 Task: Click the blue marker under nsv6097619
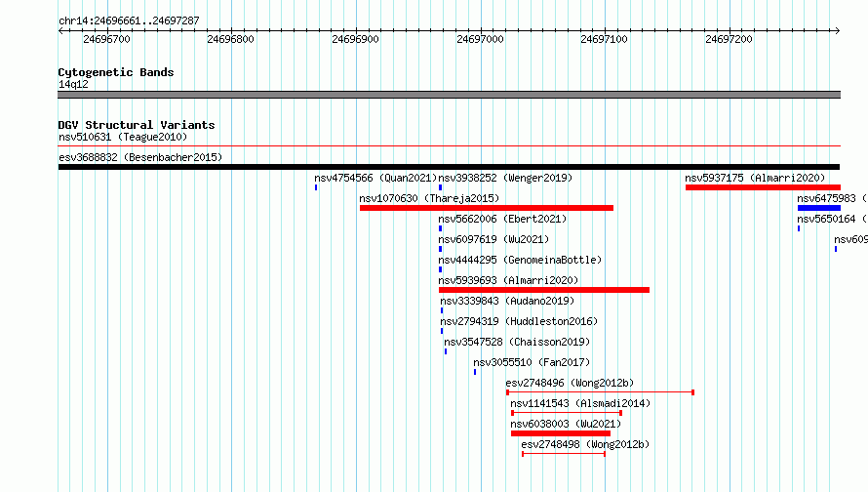click(x=440, y=249)
